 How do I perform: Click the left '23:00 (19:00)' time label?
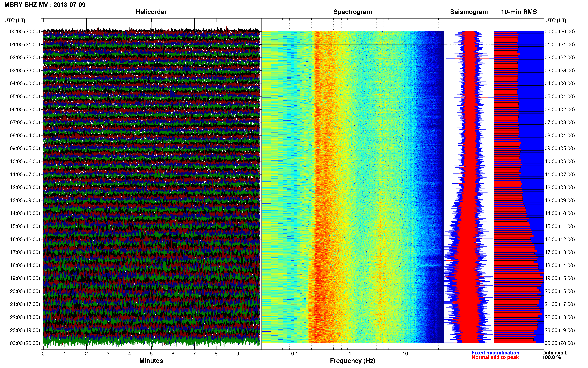(25, 330)
